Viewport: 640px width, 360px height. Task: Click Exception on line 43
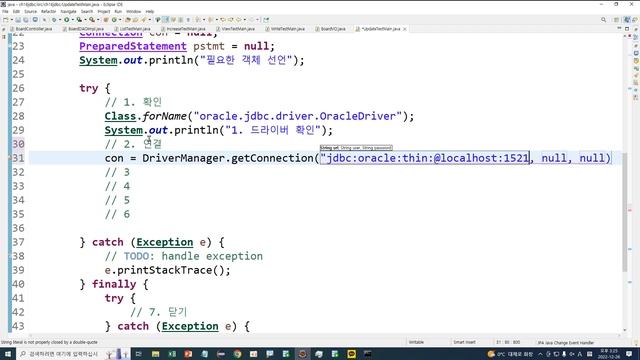coord(190,327)
